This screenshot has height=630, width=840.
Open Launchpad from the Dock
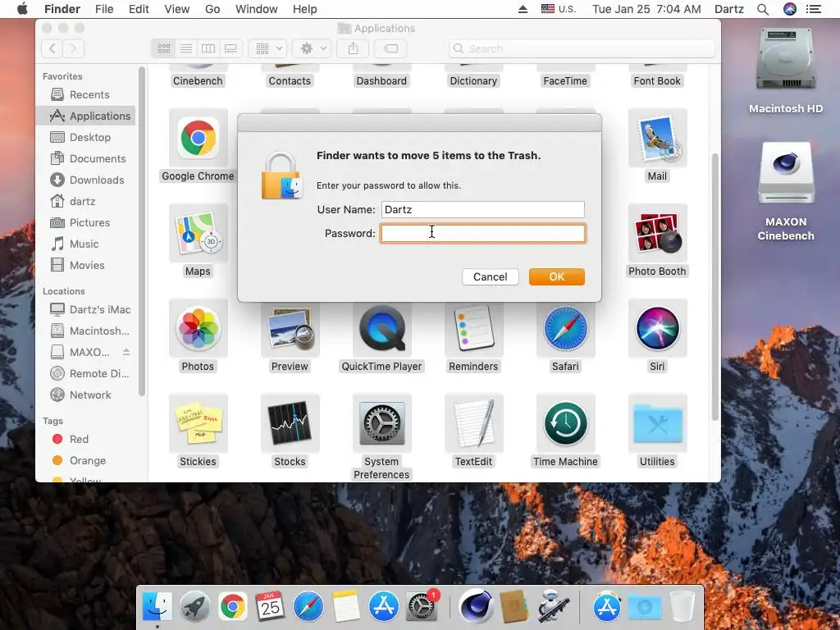[x=194, y=606]
